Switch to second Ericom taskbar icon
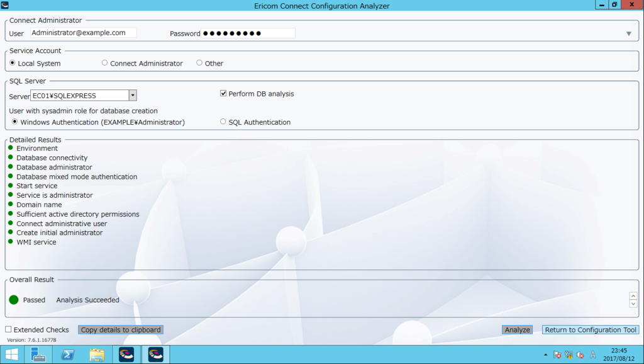644x364 pixels. (x=156, y=355)
